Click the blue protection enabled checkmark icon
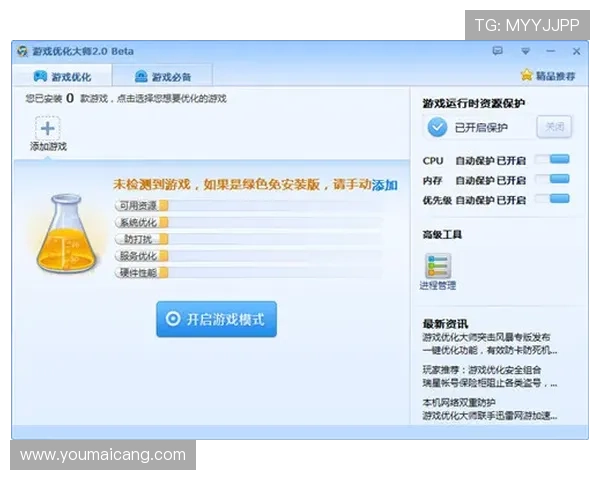This screenshot has width=600, height=480. (437, 127)
